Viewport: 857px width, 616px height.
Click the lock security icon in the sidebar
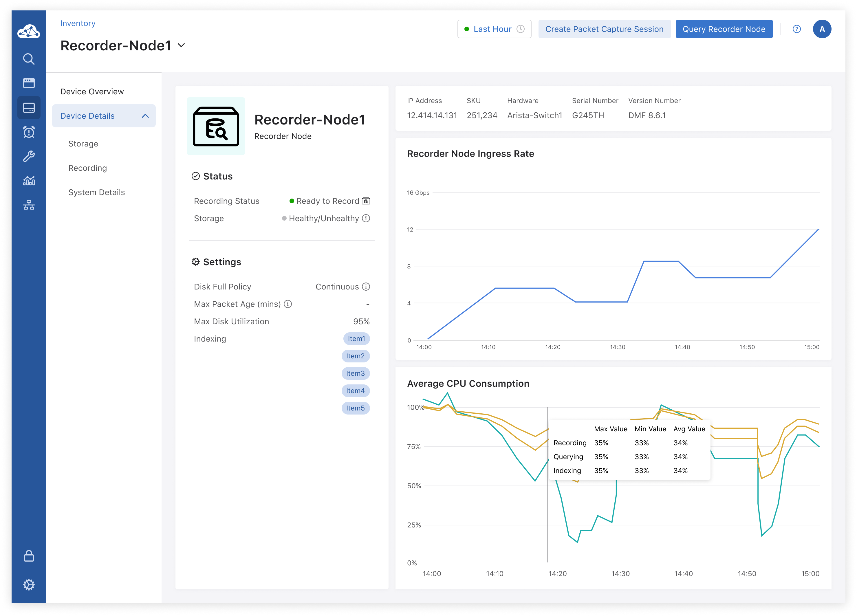point(29,556)
